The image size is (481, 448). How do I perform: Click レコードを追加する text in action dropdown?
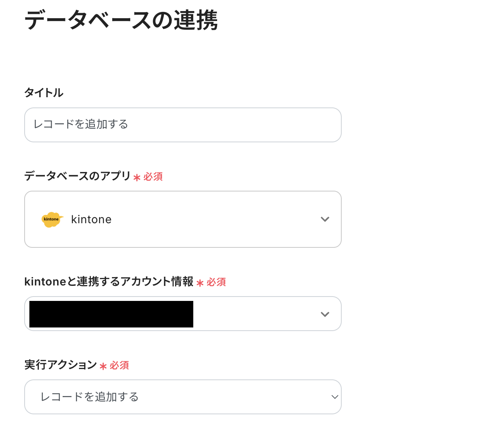[x=90, y=397]
